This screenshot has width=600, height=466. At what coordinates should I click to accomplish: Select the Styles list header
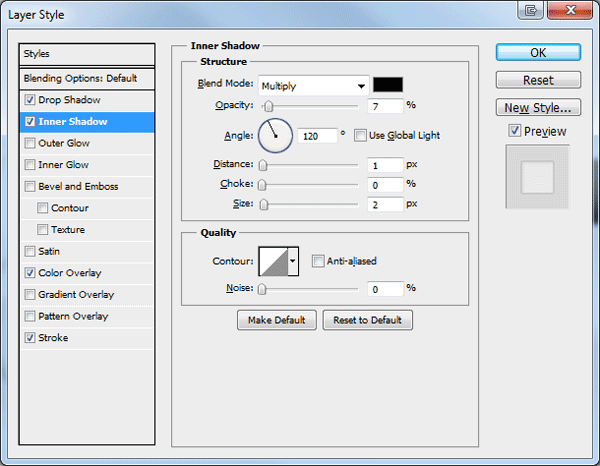pos(87,54)
